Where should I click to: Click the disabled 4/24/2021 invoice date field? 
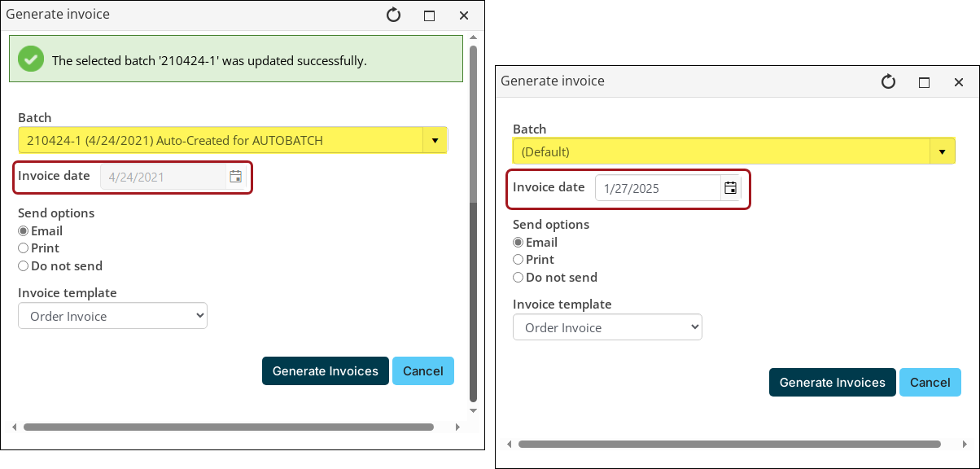point(163,177)
